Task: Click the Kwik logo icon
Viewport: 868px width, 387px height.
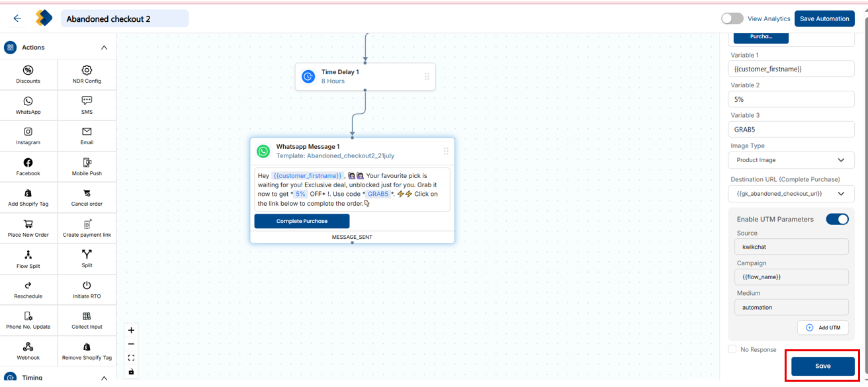Action: pos(44,19)
